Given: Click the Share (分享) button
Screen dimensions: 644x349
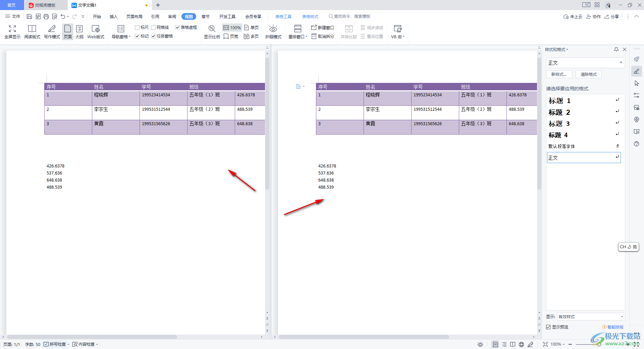Looking at the screenshot, I should 611,16.
